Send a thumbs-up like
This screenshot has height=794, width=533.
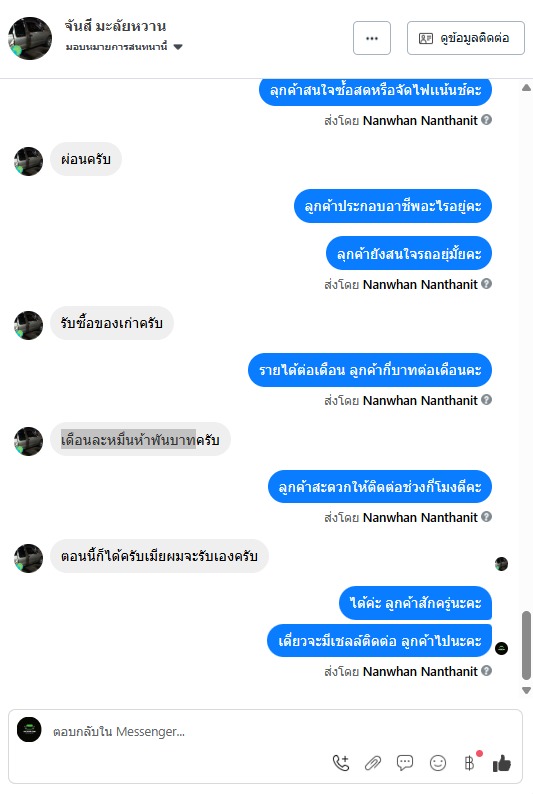(502, 763)
